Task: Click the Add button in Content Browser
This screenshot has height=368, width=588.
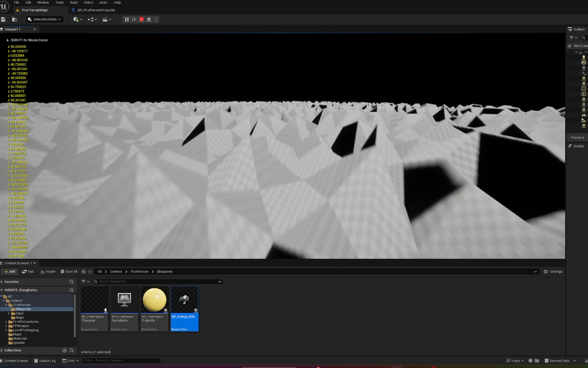Action: pyautogui.click(x=10, y=272)
